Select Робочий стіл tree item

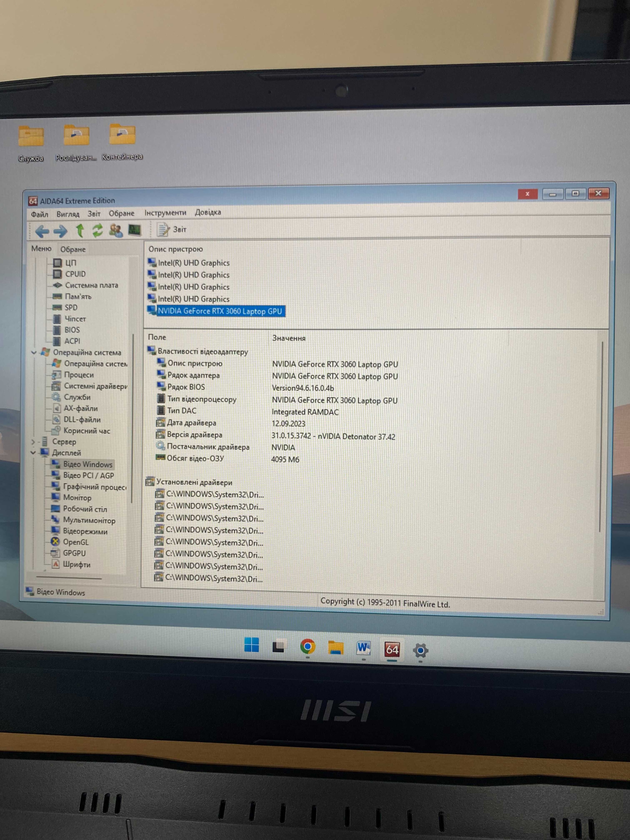tap(79, 509)
